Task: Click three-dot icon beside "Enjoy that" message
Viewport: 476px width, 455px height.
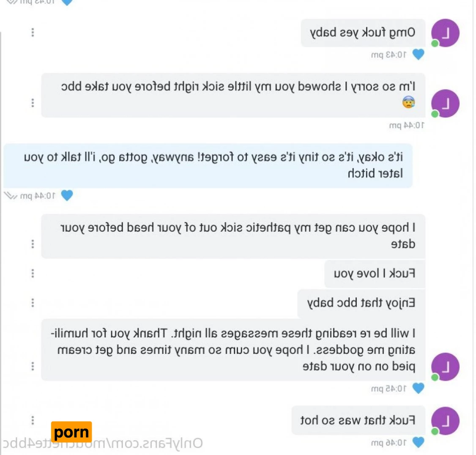Action: (33, 302)
